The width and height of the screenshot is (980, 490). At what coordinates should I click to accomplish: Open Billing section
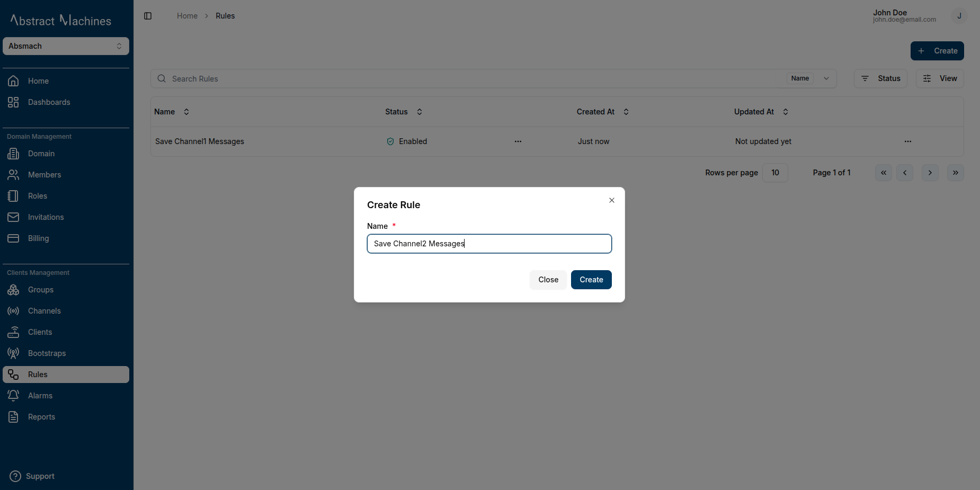coord(66,238)
